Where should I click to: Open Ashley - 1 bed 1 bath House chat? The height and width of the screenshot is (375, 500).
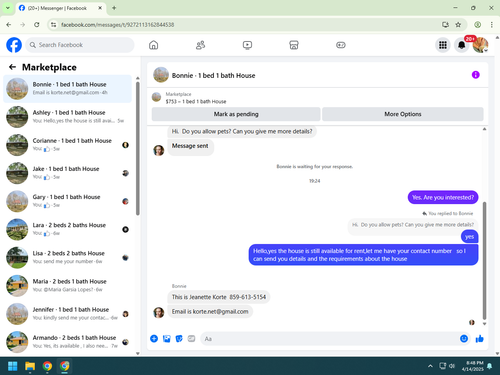[67, 117]
